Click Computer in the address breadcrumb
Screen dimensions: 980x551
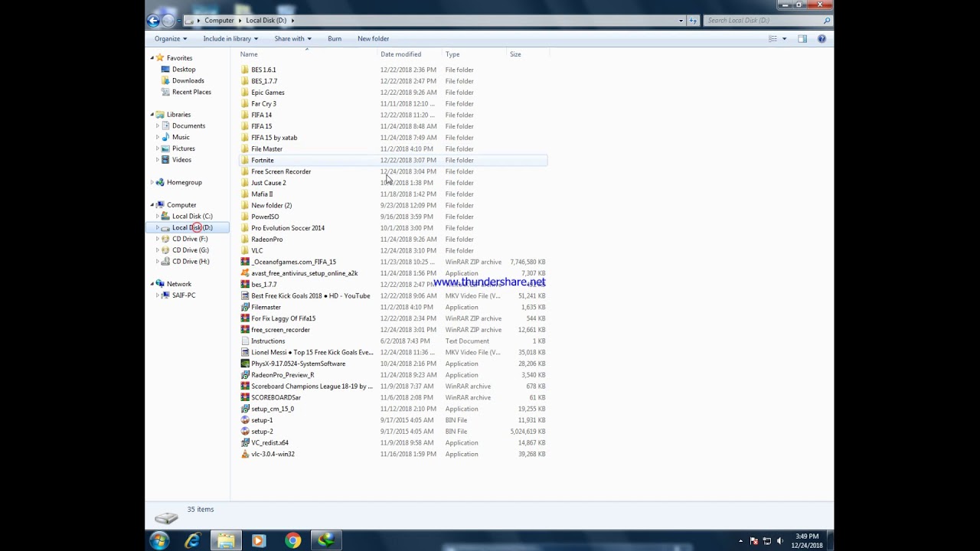[219, 21]
